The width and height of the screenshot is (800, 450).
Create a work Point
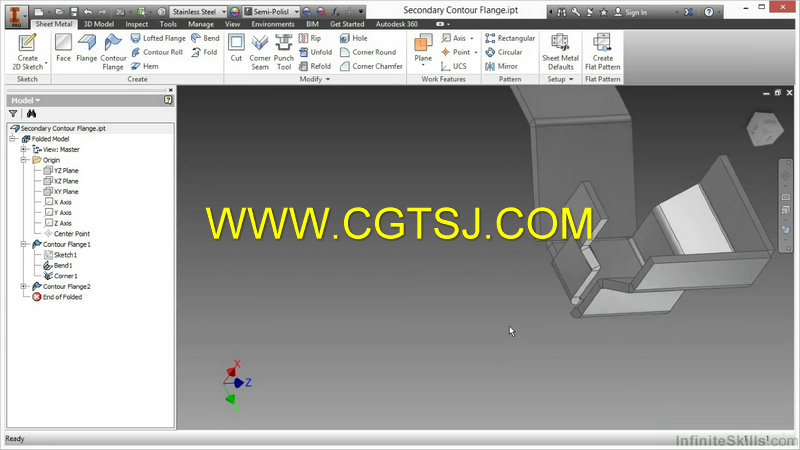coord(456,52)
